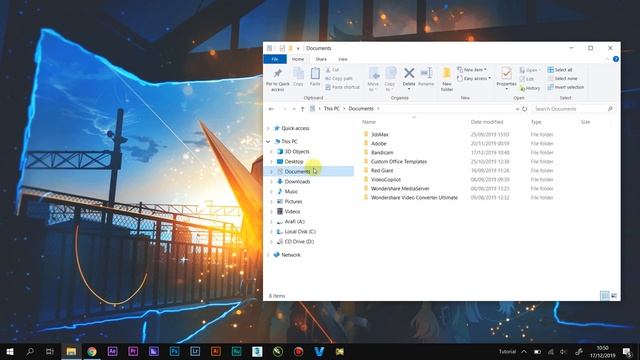Select Music in the navigation pane
This screenshot has width=640, height=360.
coord(291,191)
